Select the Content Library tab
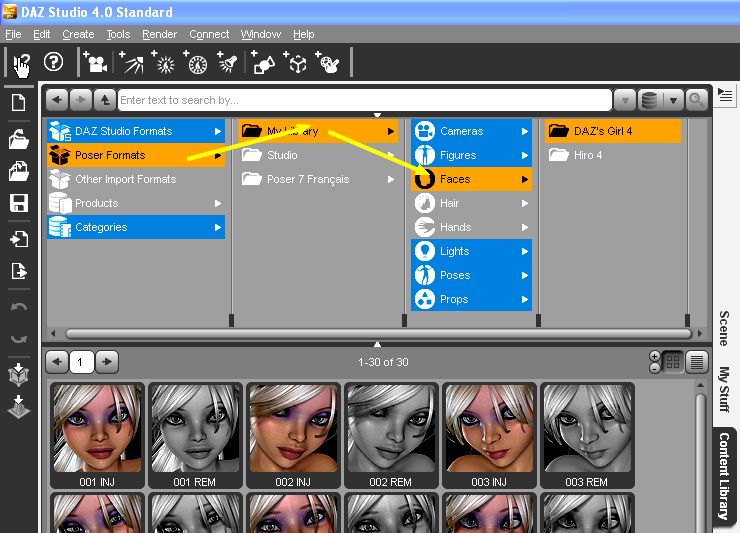740x533 pixels. point(724,476)
